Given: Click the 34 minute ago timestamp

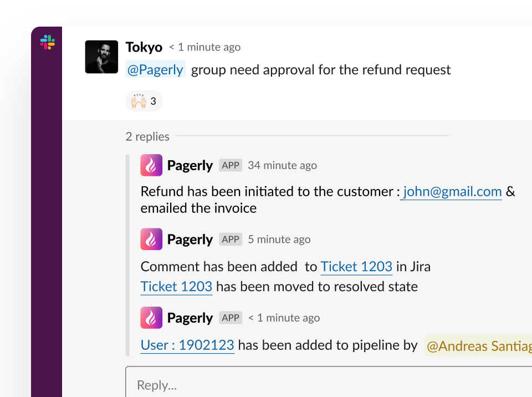Looking at the screenshot, I should 282,165.
